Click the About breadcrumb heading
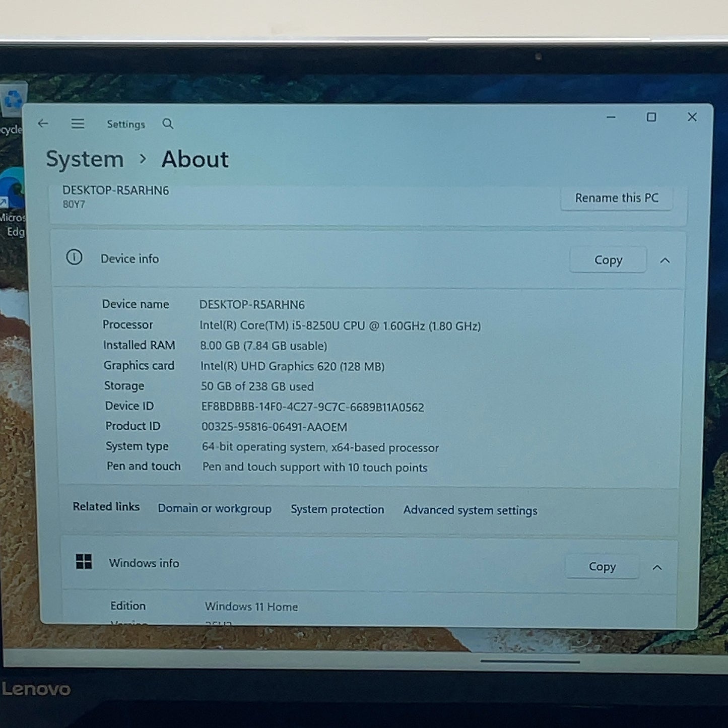The height and width of the screenshot is (728, 728). click(x=195, y=159)
